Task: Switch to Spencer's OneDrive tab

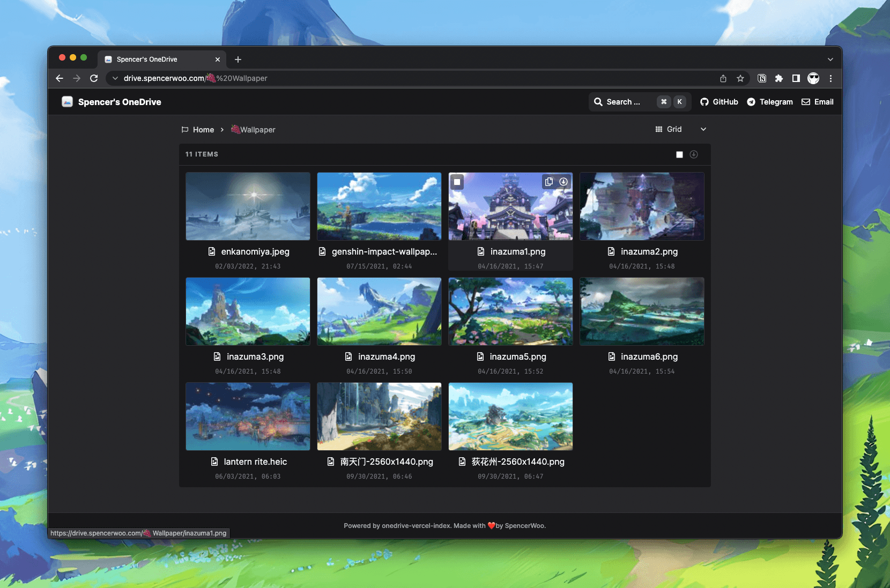Action: [x=155, y=59]
